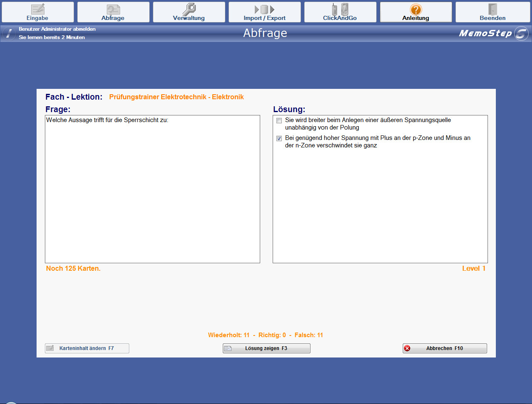This screenshot has height=404, width=532.
Task: Open Anleitung with the orange question mark
Action: [x=416, y=10]
